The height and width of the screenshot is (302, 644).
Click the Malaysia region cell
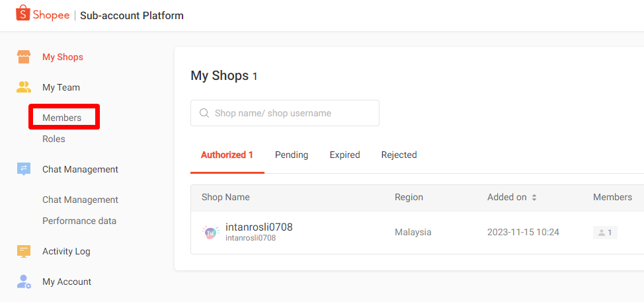pyautogui.click(x=413, y=232)
